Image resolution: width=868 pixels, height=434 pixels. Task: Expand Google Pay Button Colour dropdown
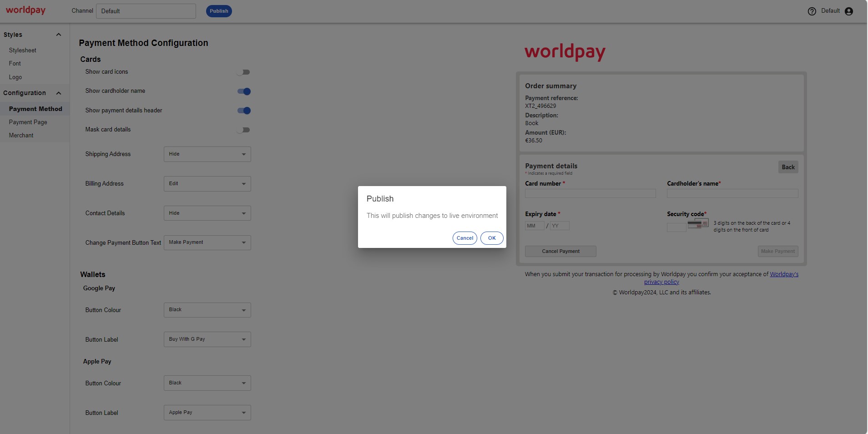pos(207,310)
